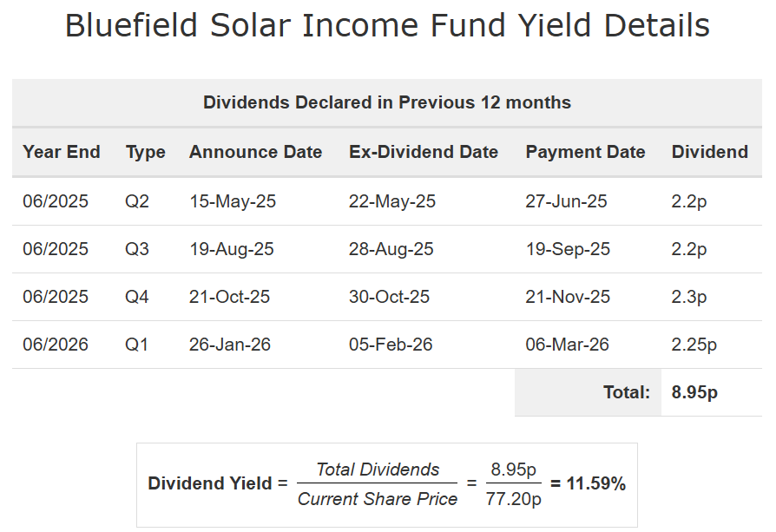Click the 2.3p dividend value

point(689,297)
